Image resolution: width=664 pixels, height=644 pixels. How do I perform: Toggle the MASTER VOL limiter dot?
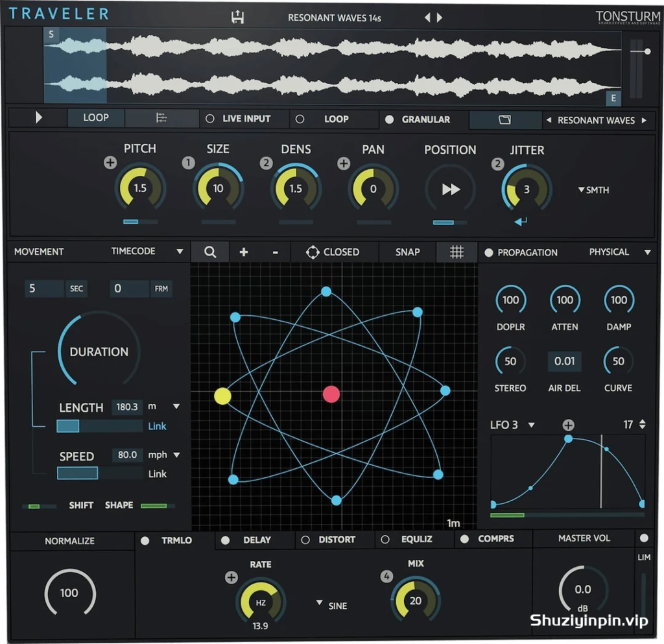point(644,538)
